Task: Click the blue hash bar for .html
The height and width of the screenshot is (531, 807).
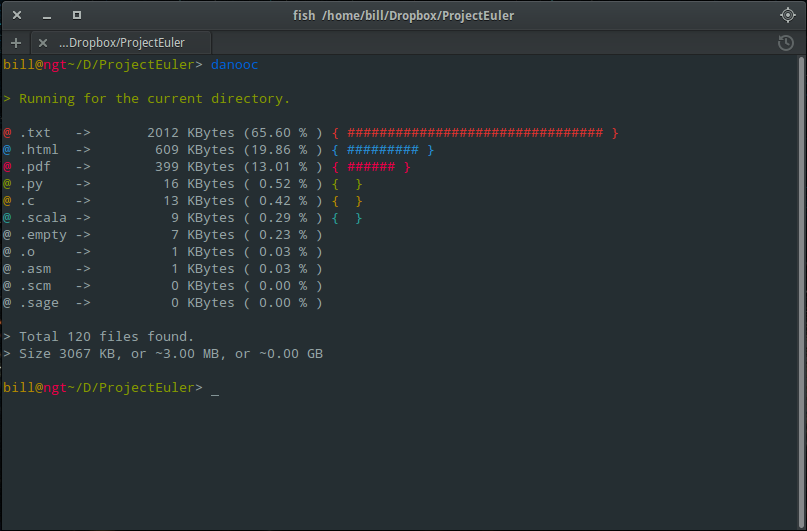Action: pos(382,150)
